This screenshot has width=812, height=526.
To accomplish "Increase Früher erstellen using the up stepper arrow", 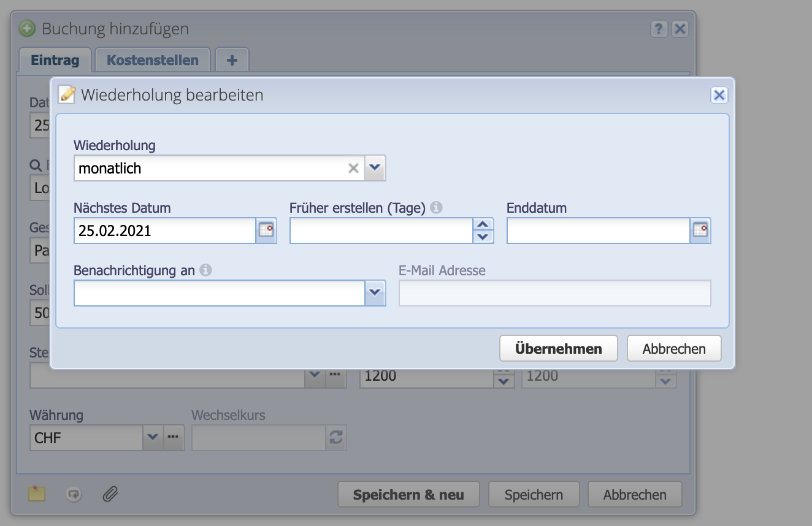I will 484,224.
